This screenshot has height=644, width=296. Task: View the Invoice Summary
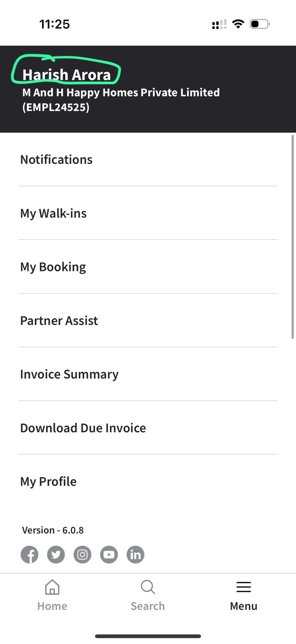point(69,374)
